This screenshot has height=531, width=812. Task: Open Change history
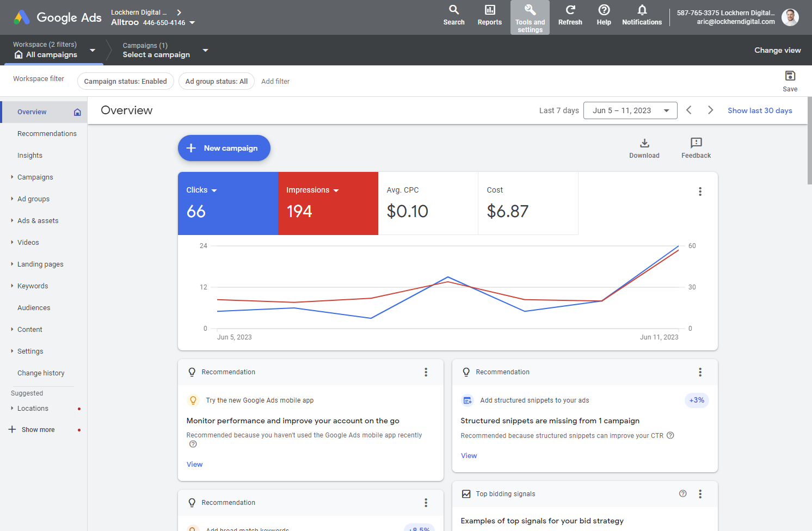41,373
